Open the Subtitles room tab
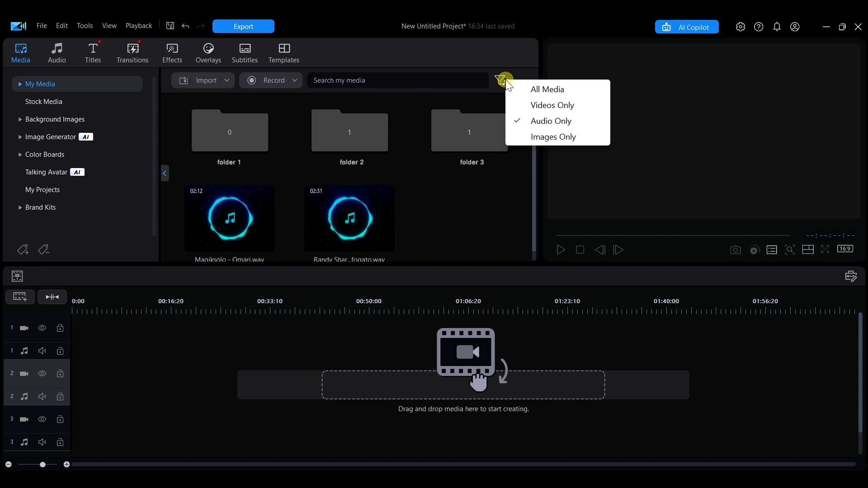The image size is (868, 488). click(245, 53)
